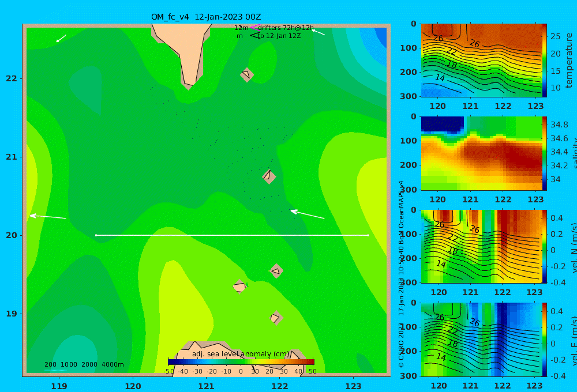Click the vel. N colorbar strip
This screenshot has width=577, height=392.
545,246
